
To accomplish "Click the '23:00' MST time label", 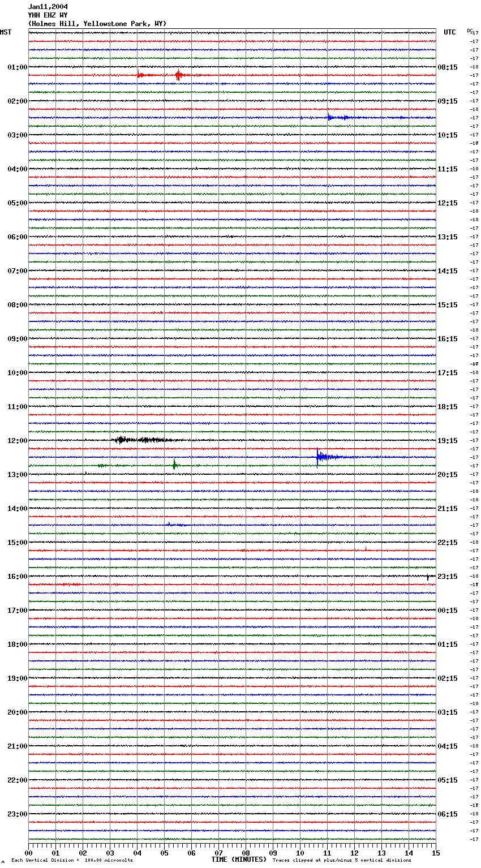I will 18,814.
